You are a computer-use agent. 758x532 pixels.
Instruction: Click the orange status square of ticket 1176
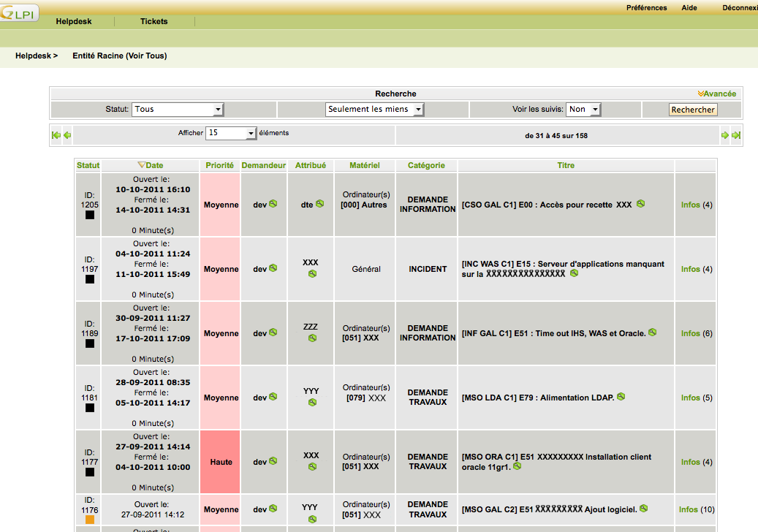coord(90,520)
